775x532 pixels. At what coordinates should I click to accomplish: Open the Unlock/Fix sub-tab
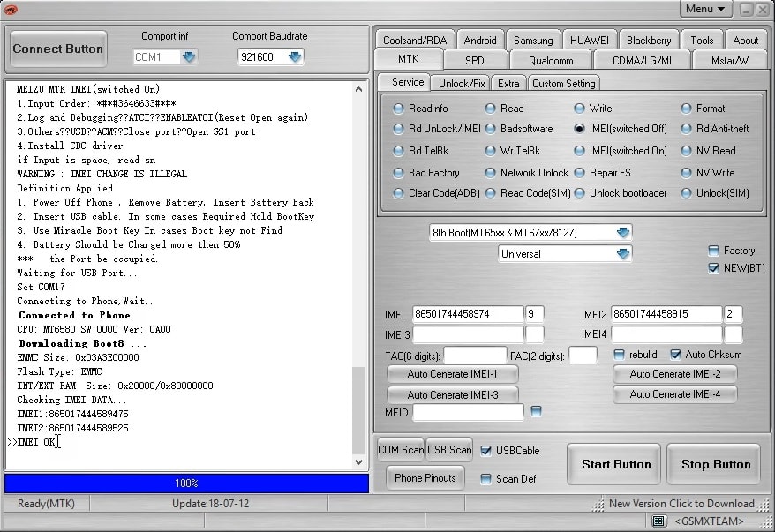[x=462, y=84]
